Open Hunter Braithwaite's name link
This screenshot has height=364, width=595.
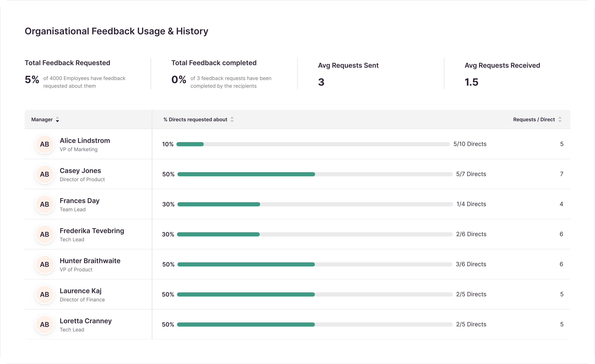[x=90, y=261]
